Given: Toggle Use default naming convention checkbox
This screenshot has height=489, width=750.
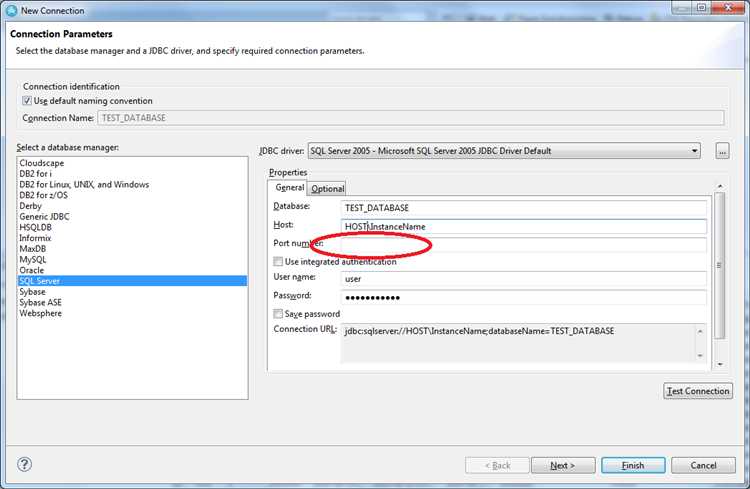Looking at the screenshot, I should click(x=27, y=101).
